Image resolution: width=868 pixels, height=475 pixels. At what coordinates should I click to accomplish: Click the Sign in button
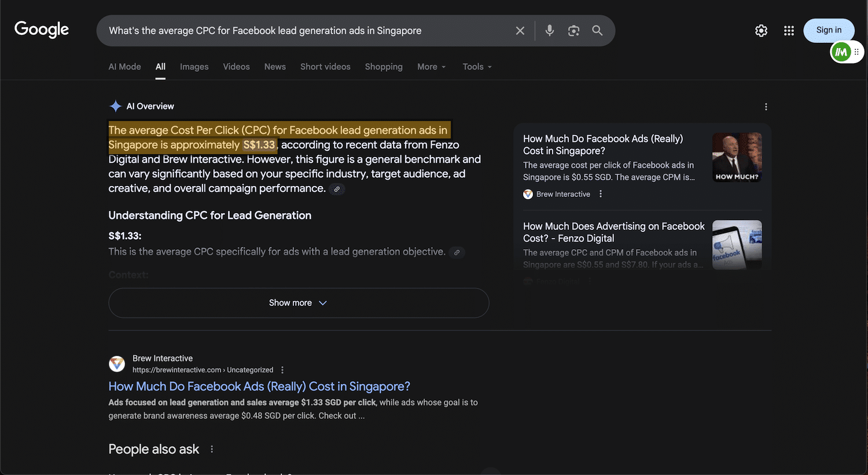point(829,30)
